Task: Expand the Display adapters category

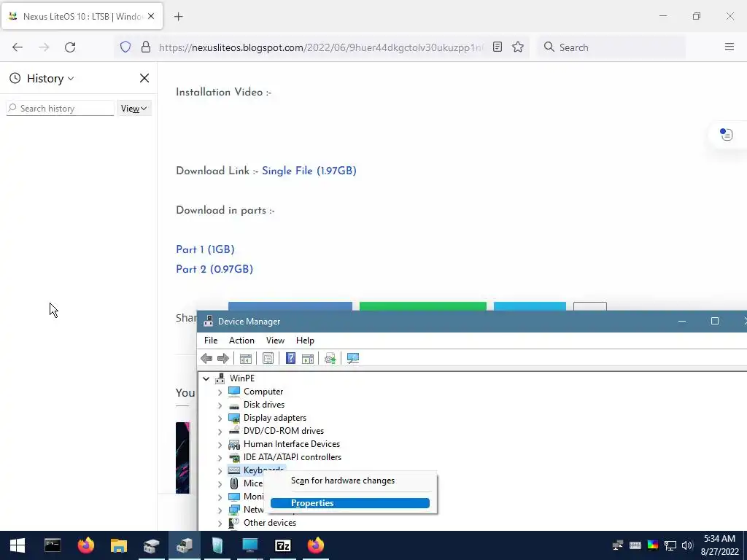Action: tap(220, 418)
